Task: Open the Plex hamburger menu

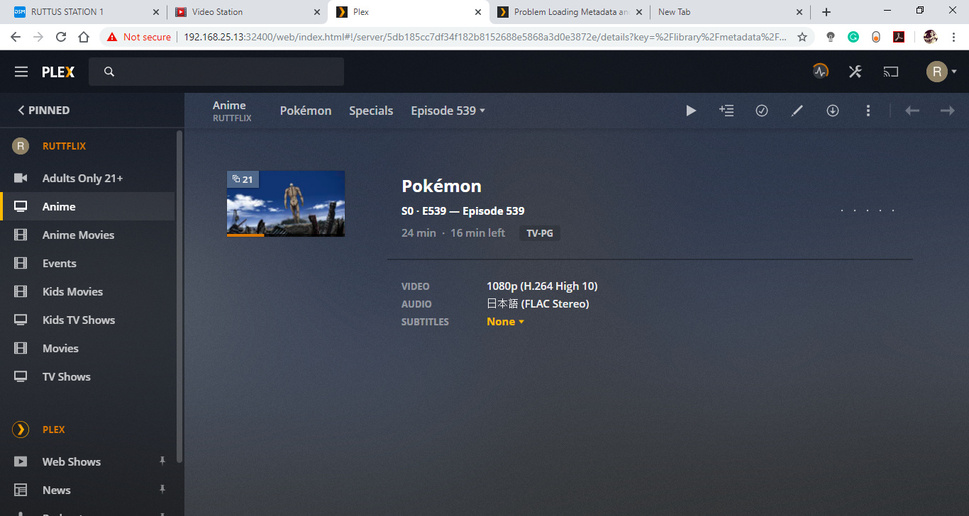Action: pyautogui.click(x=21, y=72)
